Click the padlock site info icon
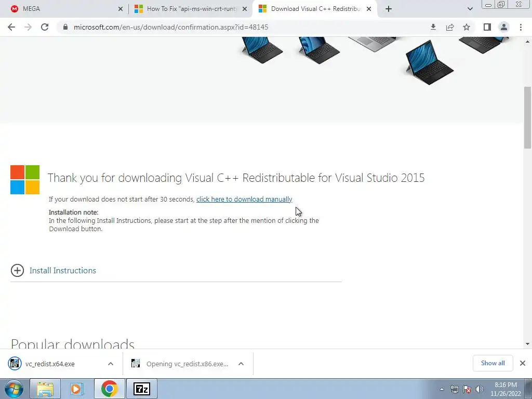 tap(65, 27)
